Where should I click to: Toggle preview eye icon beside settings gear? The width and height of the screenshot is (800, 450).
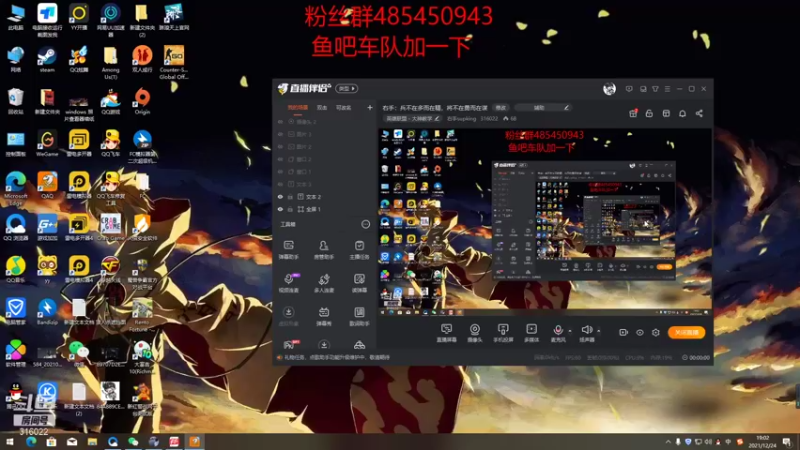click(x=639, y=333)
